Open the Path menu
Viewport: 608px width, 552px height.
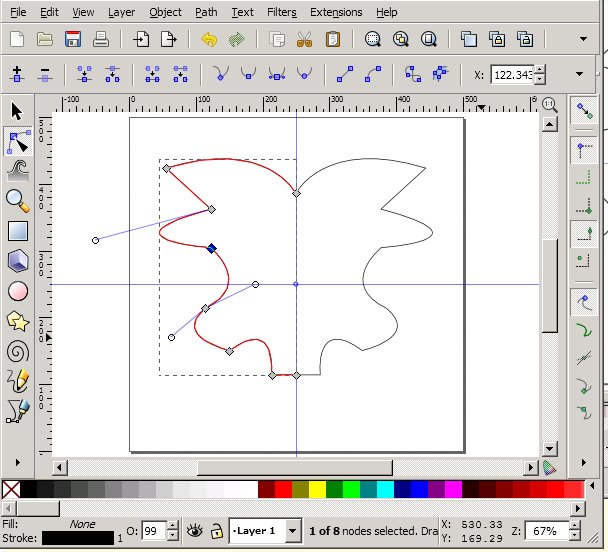[206, 12]
